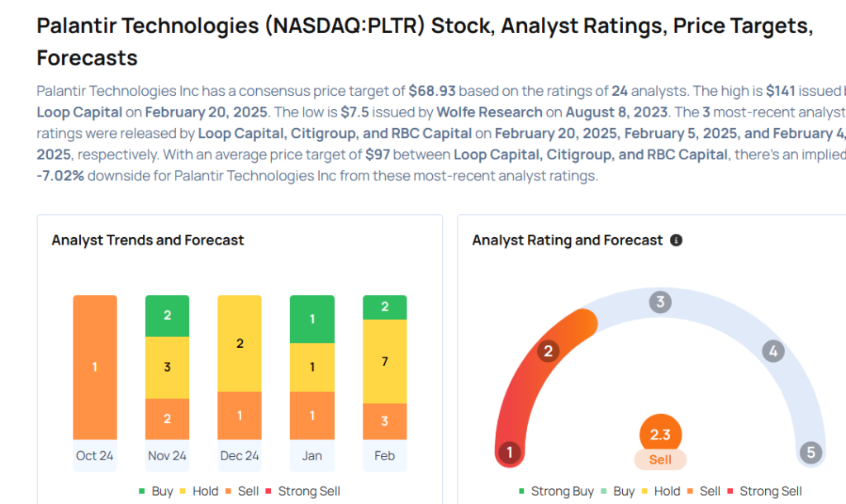
Task: Toggle Hold legend in Analyst Trends chart
Action: pyautogui.click(x=197, y=491)
